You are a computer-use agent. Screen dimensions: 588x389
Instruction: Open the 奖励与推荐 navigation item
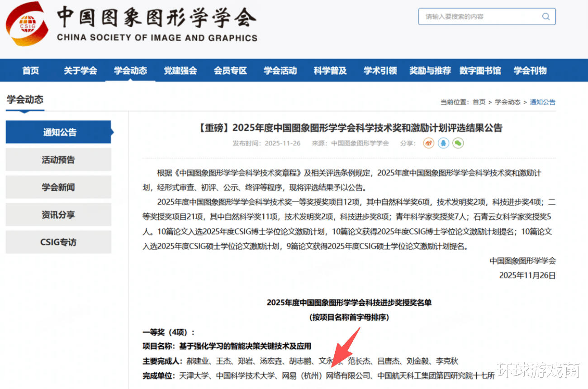[x=430, y=71]
